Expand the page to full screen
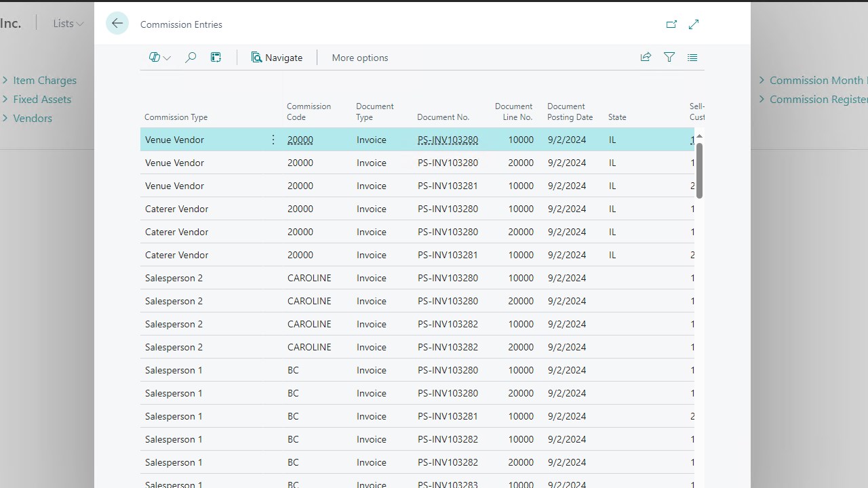Image resolution: width=868 pixels, height=488 pixels. pyautogui.click(x=694, y=24)
